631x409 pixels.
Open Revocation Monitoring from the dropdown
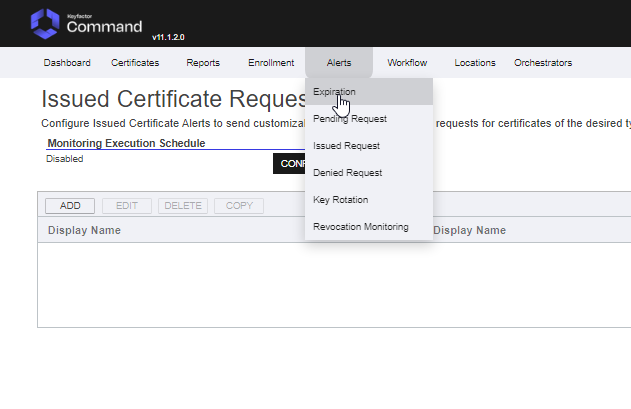tap(360, 227)
